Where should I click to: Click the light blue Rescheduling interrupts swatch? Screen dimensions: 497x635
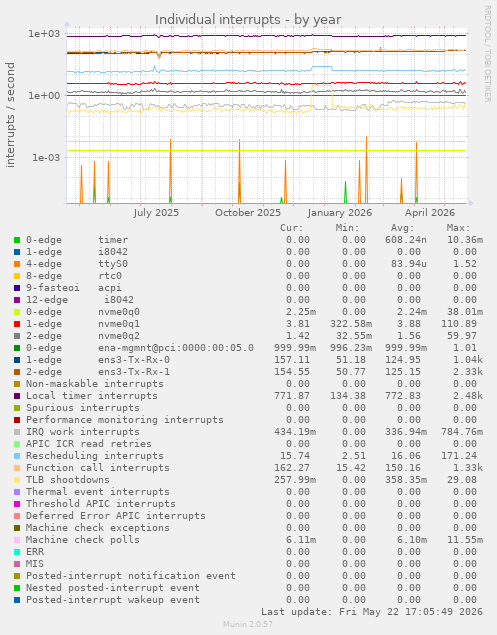pyautogui.click(x=17, y=456)
